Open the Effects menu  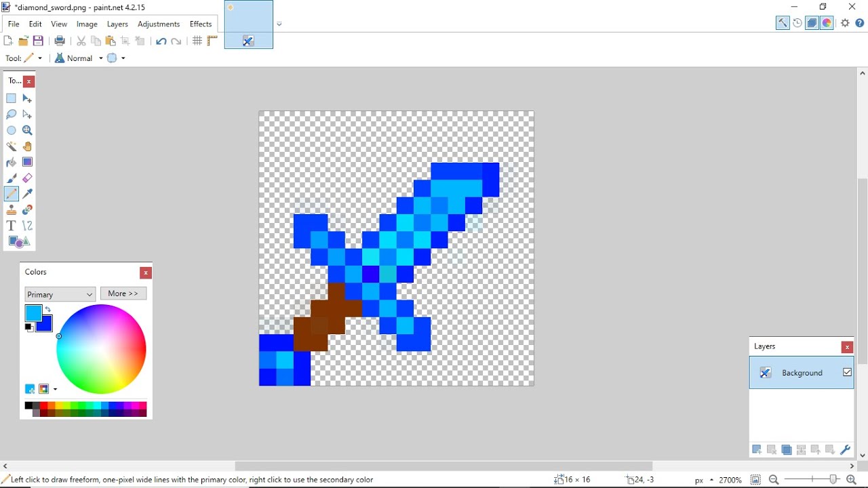(x=201, y=24)
